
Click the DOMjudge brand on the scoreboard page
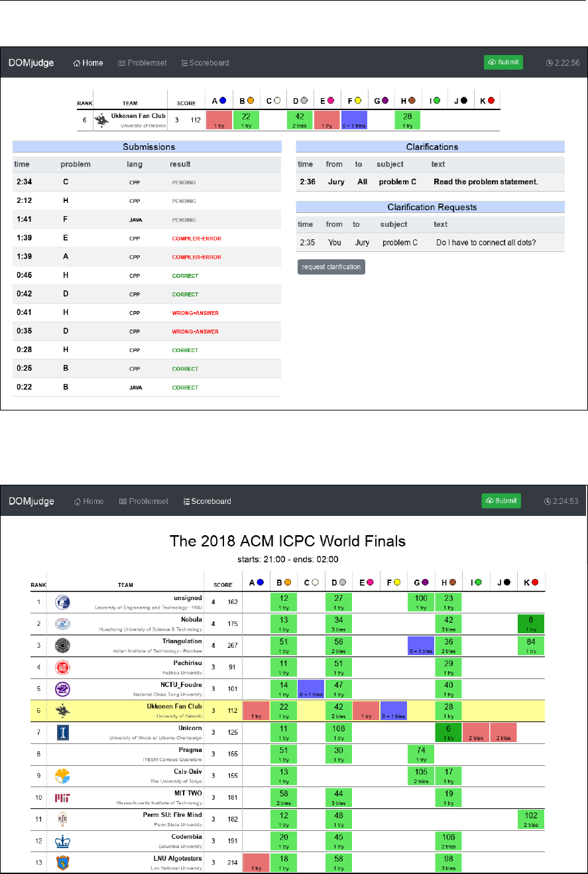coord(31,501)
